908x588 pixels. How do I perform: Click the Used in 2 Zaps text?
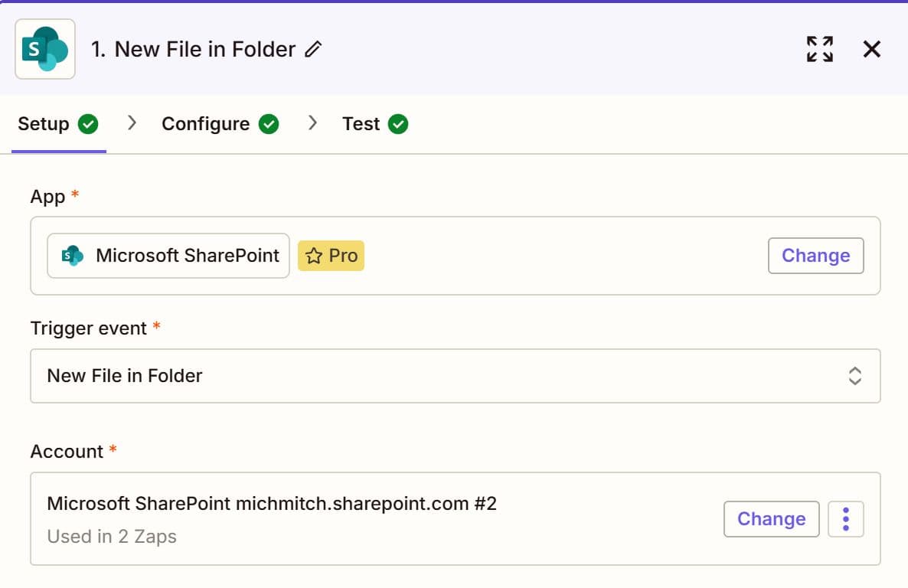tap(111, 536)
